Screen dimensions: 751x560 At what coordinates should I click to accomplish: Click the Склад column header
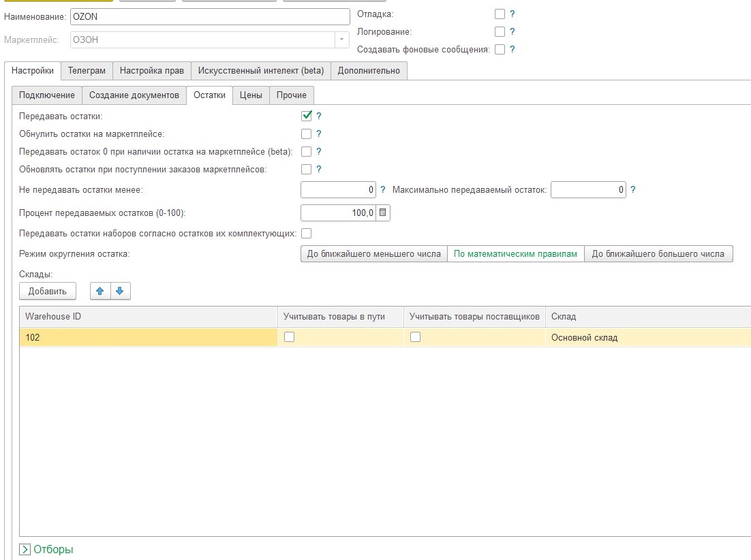point(648,317)
